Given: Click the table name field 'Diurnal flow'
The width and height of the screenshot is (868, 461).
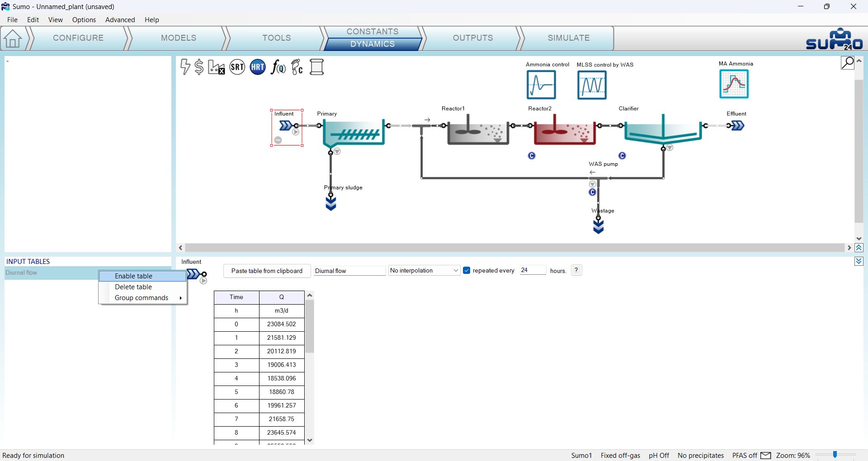Looking at the screenshot, I should [x=349, y=271].
